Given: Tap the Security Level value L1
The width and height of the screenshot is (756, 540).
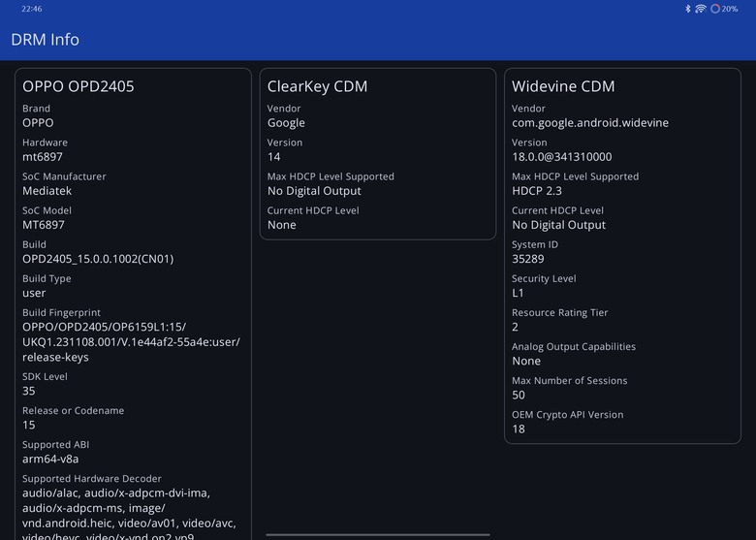Looking at the screenshot, I should pyautogui.click(x=518, y=293).
